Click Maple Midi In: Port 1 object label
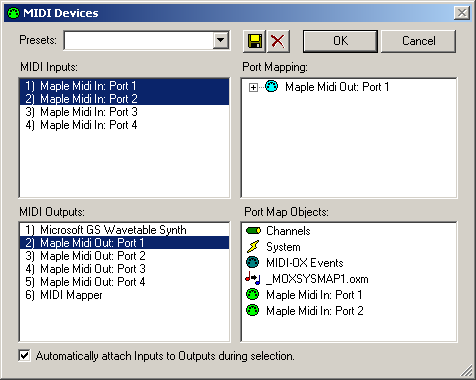 (x=314, y=295)
